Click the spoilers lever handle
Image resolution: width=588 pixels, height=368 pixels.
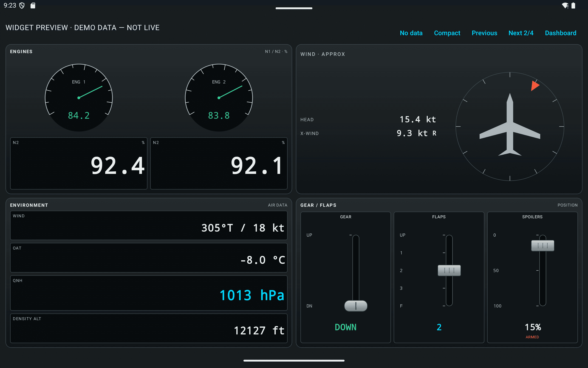coord(543,245)
